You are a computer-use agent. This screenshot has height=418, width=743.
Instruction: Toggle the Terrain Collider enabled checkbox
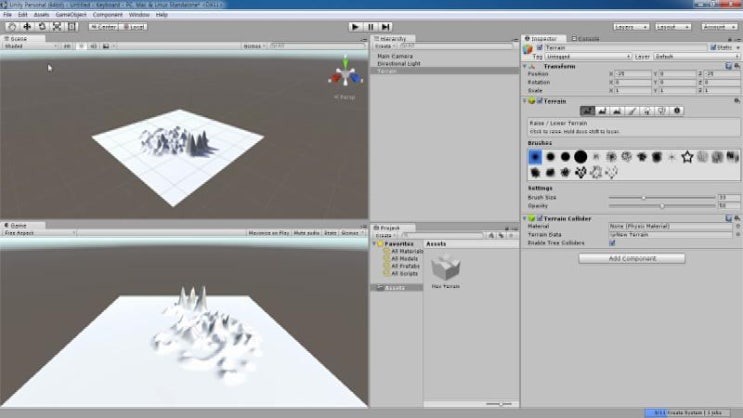tap(540, 218)
